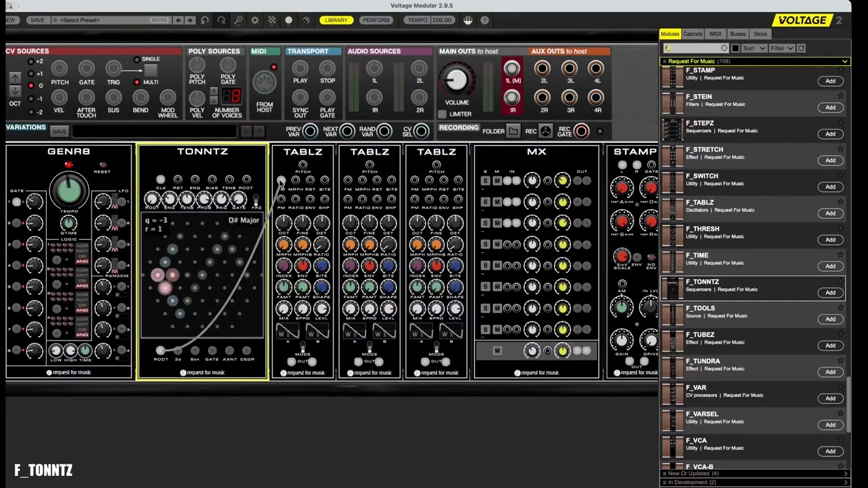Set octave to -1
The width and height of the screenshot is (868, 488).
tap(31, 98)
